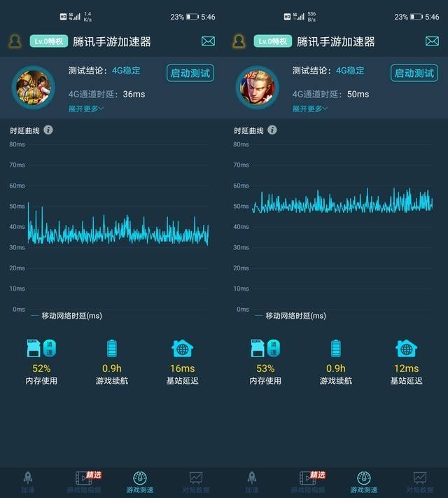
Task: Tap signal strength icon in left status bar
Action: pyautogui.click(x=75, y=17)
